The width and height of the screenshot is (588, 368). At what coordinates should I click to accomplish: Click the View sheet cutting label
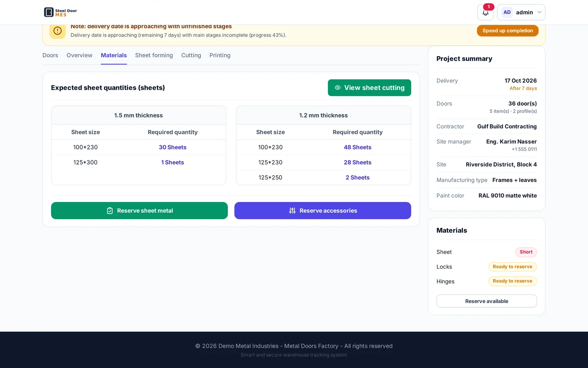(374, 88)
